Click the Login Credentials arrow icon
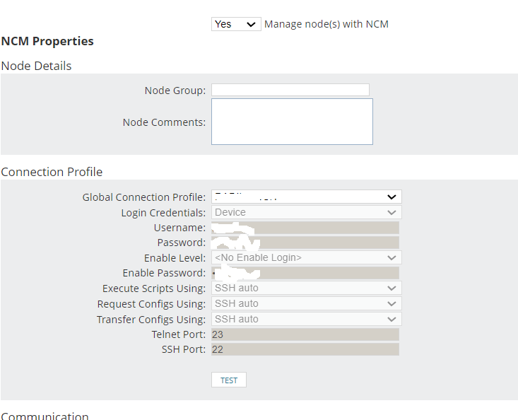 point(392,212)
